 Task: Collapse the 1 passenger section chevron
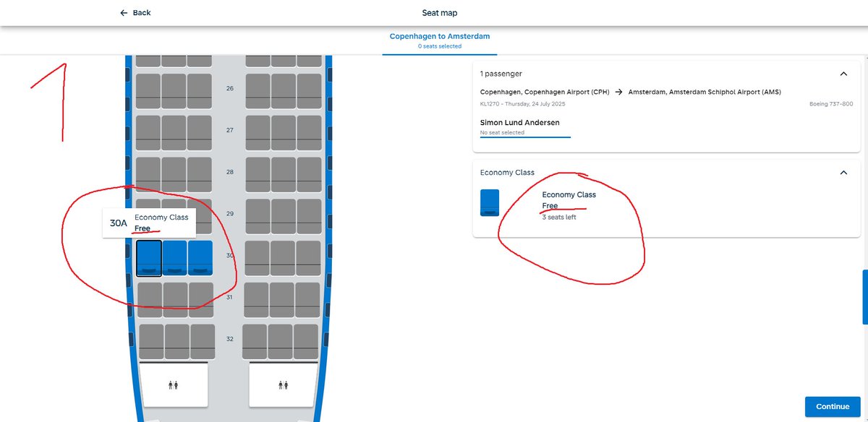coord(843,74)
